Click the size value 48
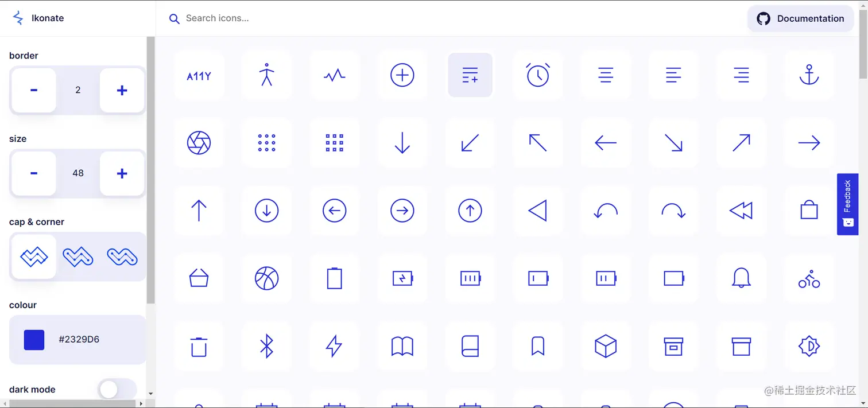This screenshot has height=408, width=868. coord(78,173)
